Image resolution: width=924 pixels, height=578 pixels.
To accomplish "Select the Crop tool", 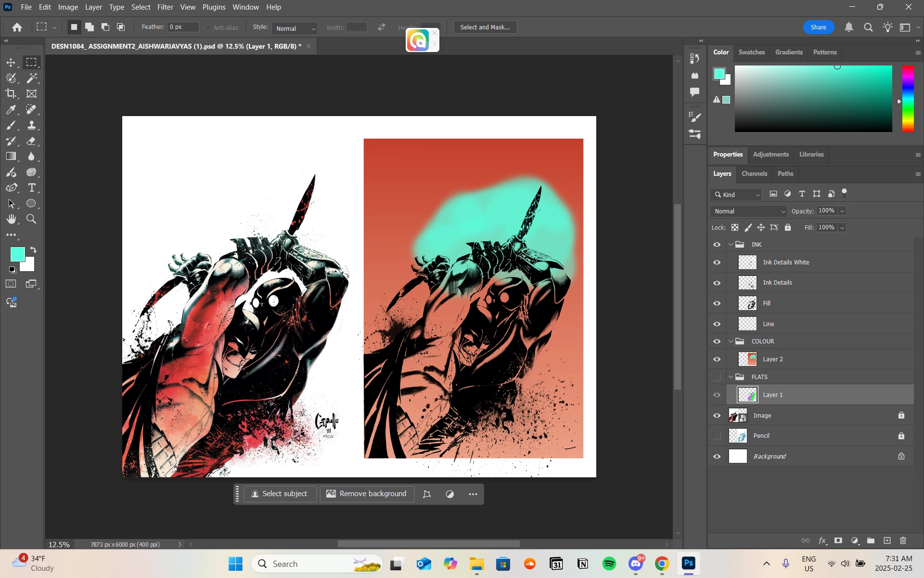I will pos(11,94).
